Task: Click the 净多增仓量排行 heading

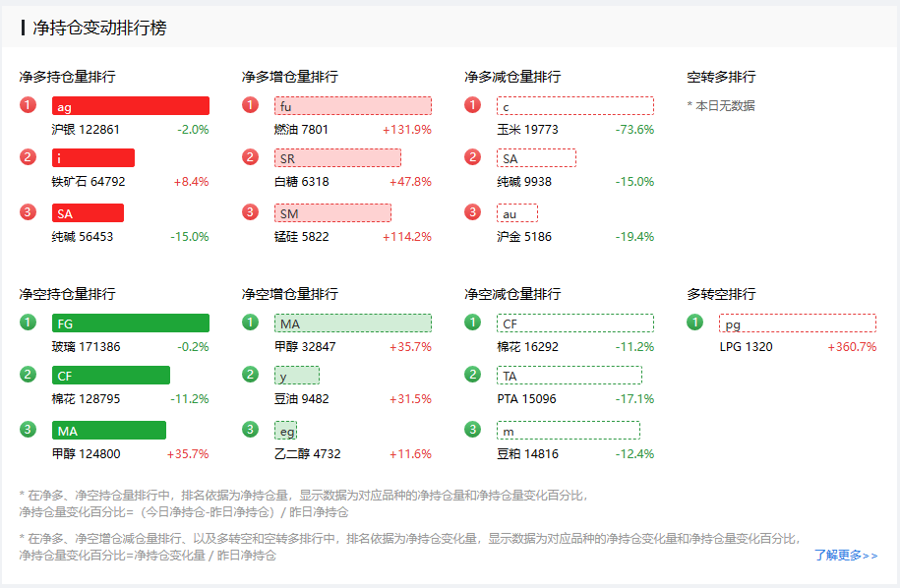Action: point(290,77)
